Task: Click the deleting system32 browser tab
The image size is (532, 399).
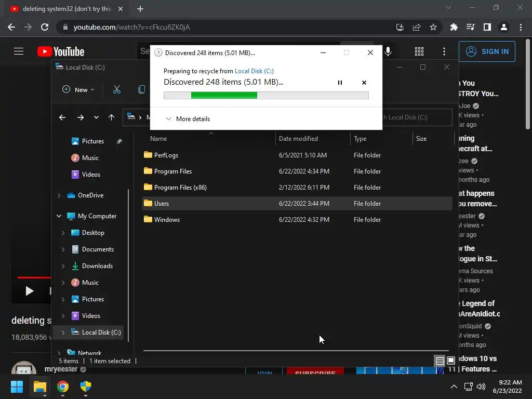Action: pos(66,9)
